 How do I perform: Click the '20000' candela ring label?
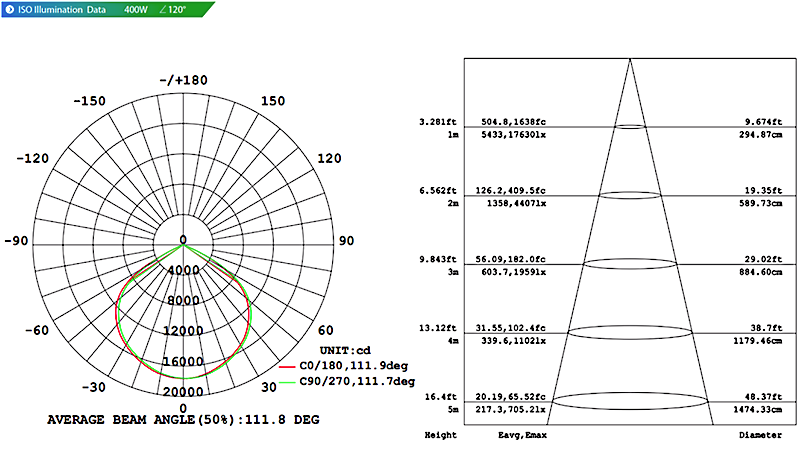(x=183, y=392)
